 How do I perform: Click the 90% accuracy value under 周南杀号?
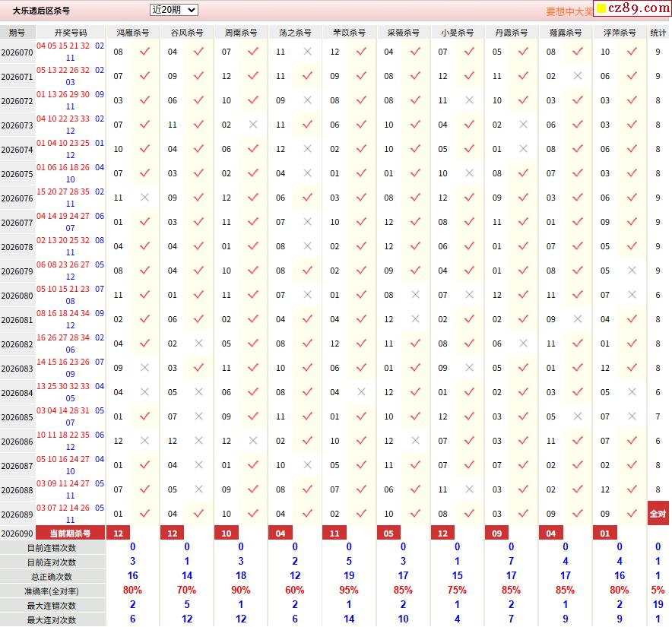point(241,591)
